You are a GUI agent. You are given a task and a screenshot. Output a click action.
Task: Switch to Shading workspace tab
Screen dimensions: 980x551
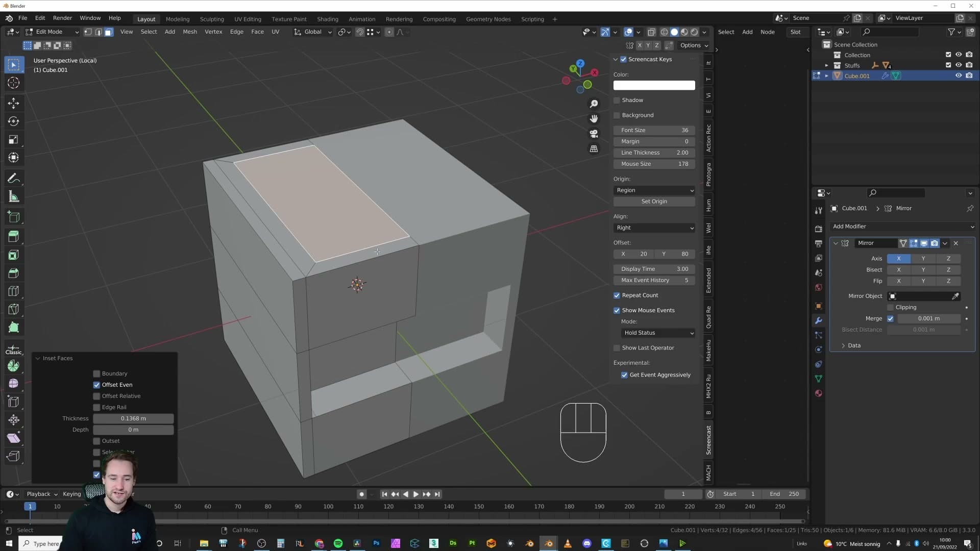(328, 19)
